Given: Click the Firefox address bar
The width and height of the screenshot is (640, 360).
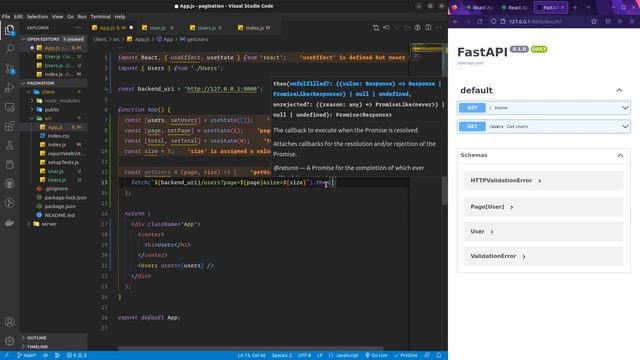Looking at the screenshot, I should coord(542,21).
